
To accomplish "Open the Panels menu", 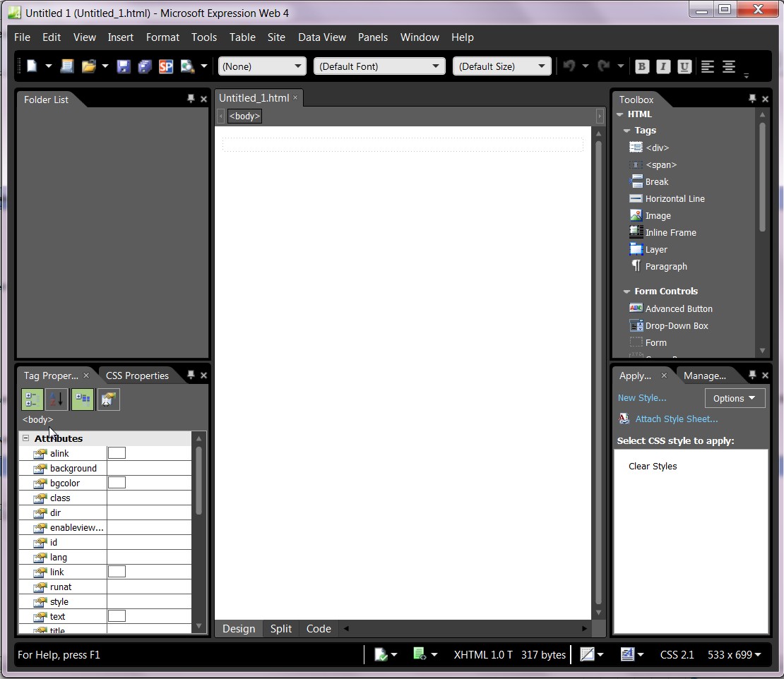I will (373, 37).
